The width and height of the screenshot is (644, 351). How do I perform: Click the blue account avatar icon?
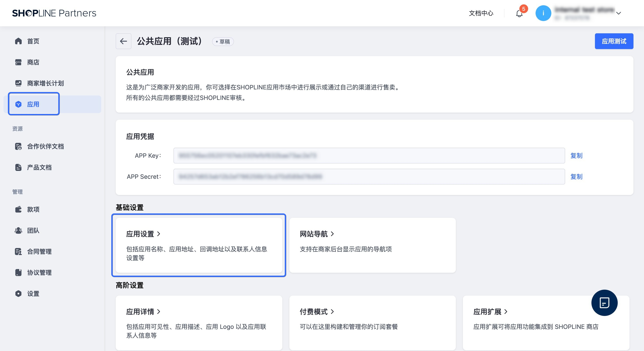point(543,13)
